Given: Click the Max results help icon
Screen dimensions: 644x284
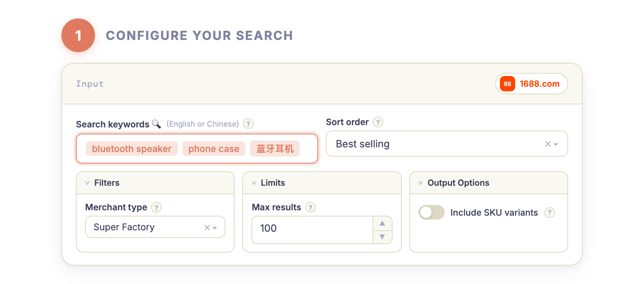Looking at the screenshot, I should [310, 207].
